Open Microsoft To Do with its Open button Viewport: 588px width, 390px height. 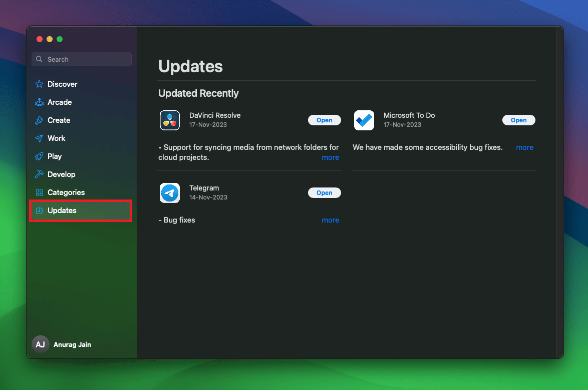518,120
